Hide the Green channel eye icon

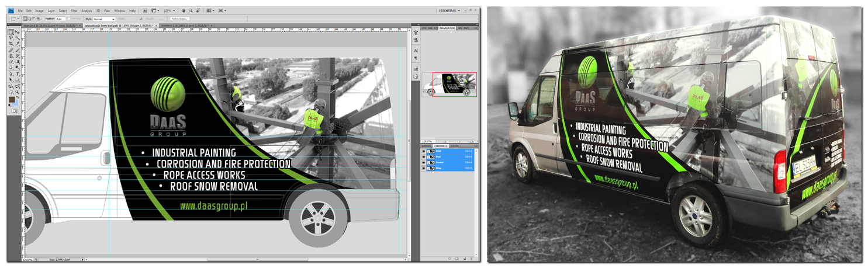pyautogui.click(x=424, y=162)
